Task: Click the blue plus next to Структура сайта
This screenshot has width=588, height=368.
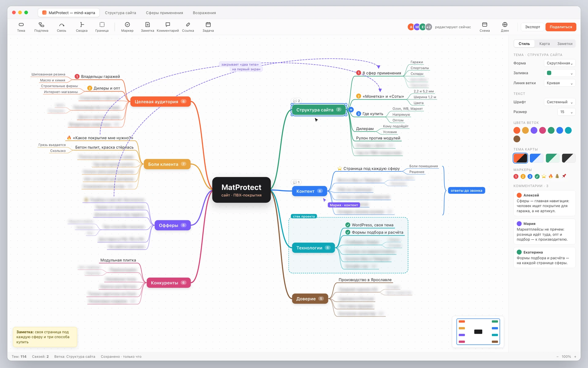Action: point(351,110)
